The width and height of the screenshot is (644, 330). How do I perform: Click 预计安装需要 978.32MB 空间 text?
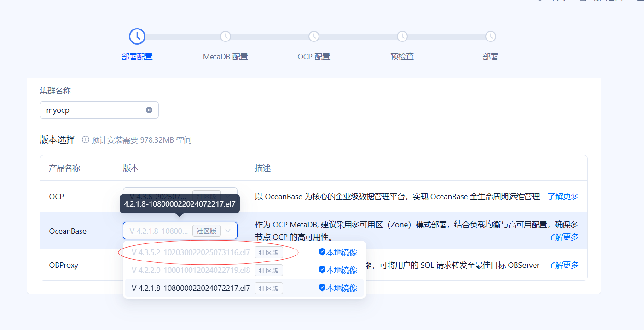point(141,140)
